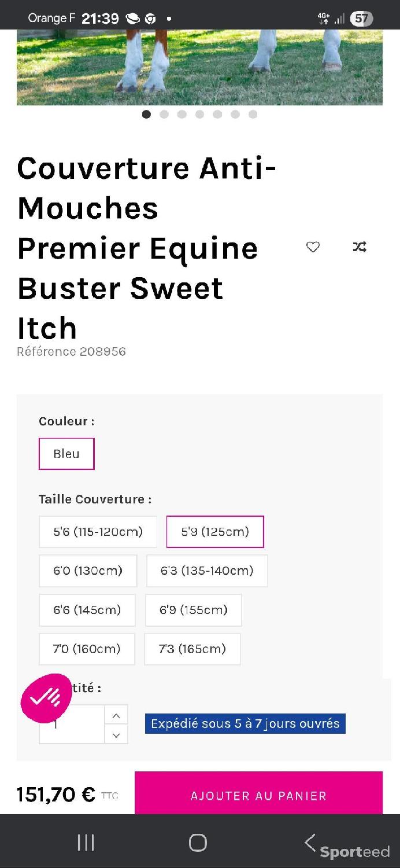Select size 6'0 (130cm)
400x868 pixels.
(x=88, y=571)
